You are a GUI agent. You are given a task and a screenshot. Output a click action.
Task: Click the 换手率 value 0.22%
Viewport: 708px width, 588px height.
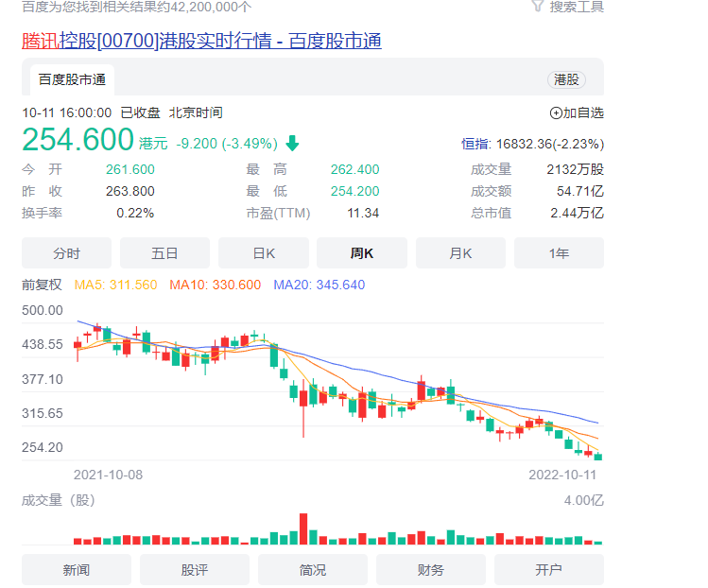pos(135,213)
